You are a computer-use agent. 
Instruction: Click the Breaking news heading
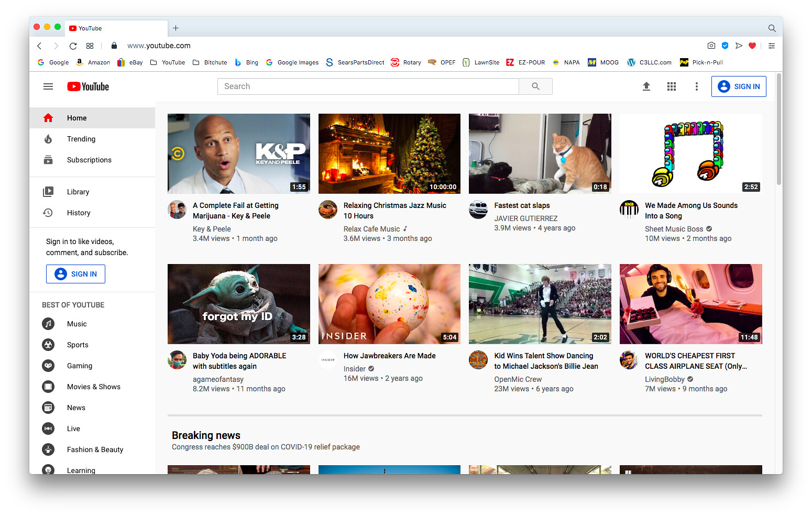click(x=206, y=435)
